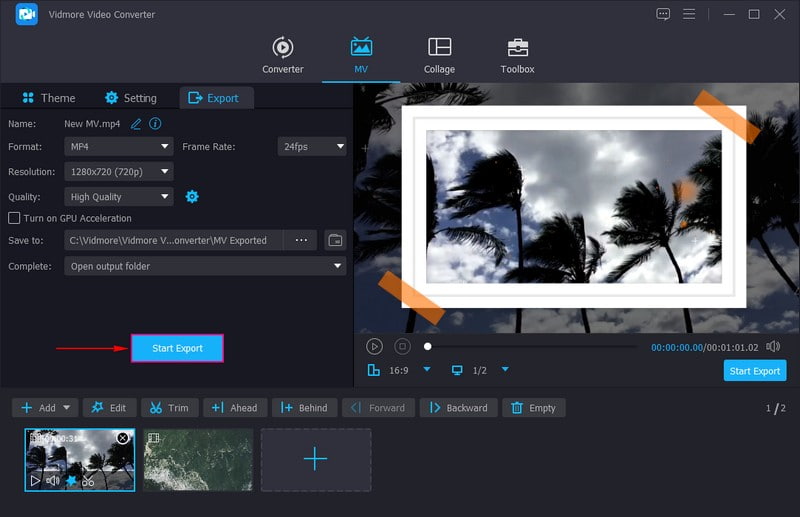Click the Start Export button in left panel
Viewport: 800px width, 517px height.
[177, 348]
